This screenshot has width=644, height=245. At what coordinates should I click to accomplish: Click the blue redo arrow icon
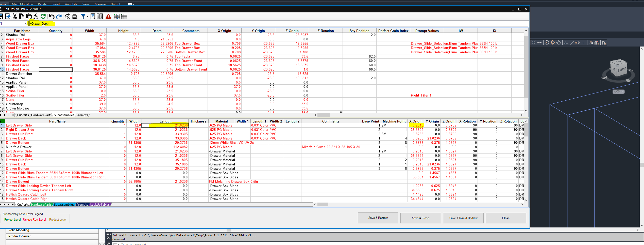pyautogui.click(x=59, y=17)
